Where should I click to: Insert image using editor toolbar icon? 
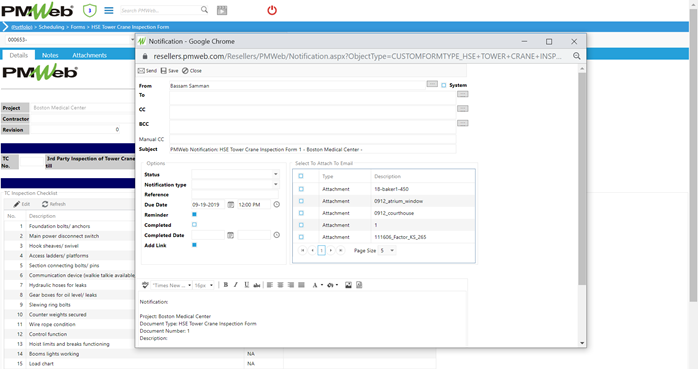(348, 285)
